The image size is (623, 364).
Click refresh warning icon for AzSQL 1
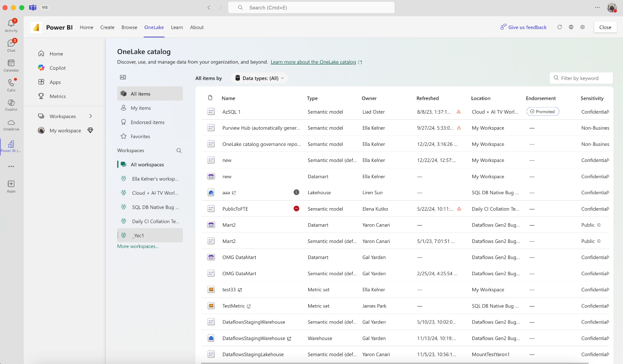[458, 112]
